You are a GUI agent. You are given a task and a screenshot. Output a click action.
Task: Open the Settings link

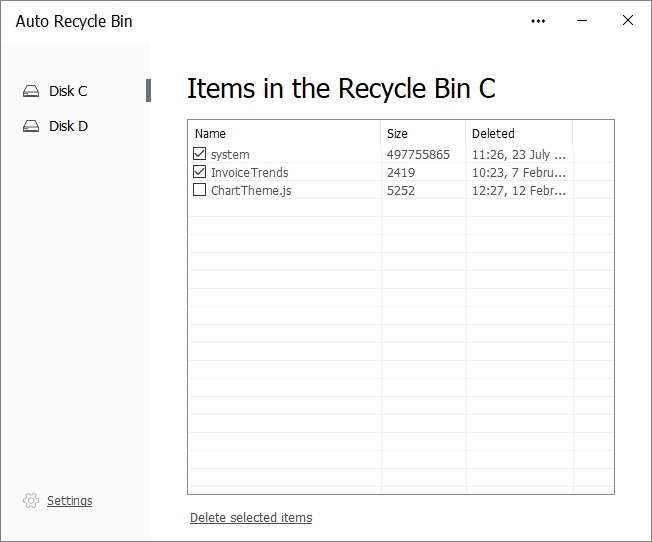pyautogui.click(x=69, y=500)
